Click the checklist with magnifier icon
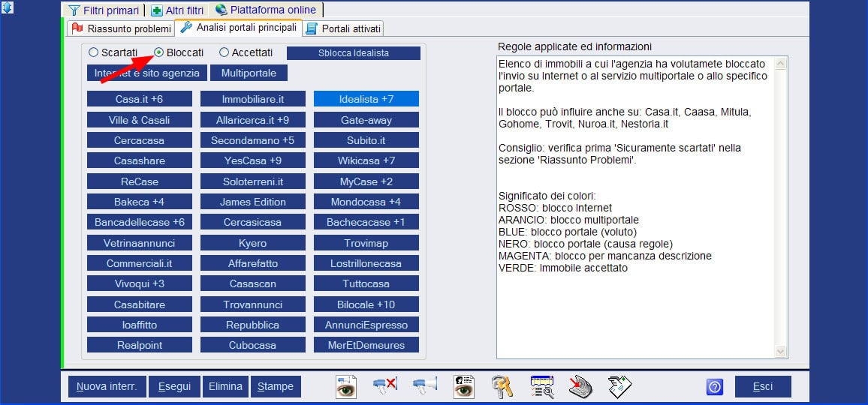 541,386
